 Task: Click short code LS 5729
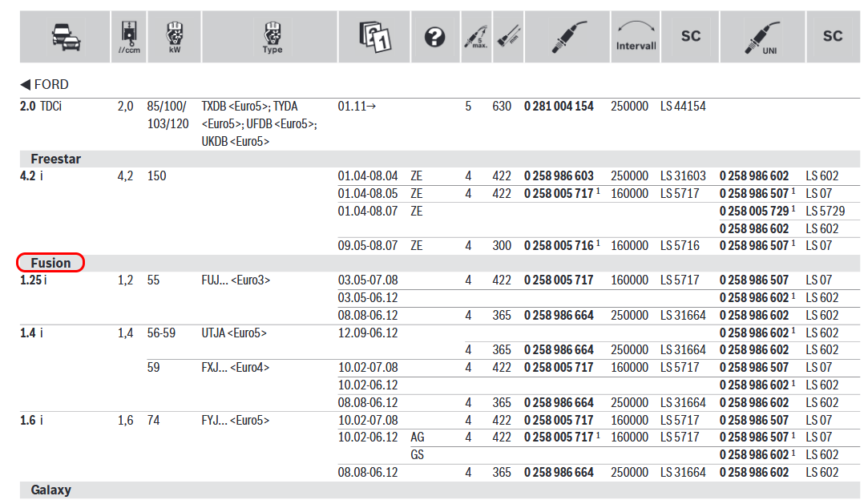[x=825, y=211]
